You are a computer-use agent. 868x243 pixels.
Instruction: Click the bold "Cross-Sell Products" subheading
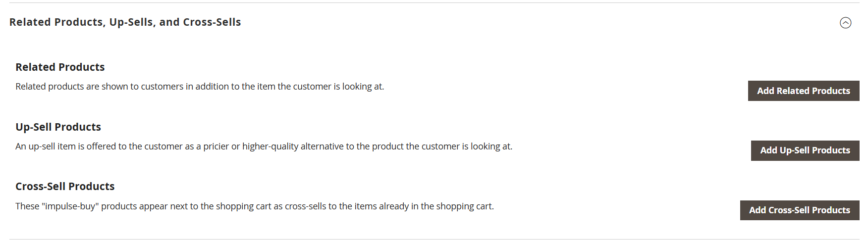tap(65, 187)
